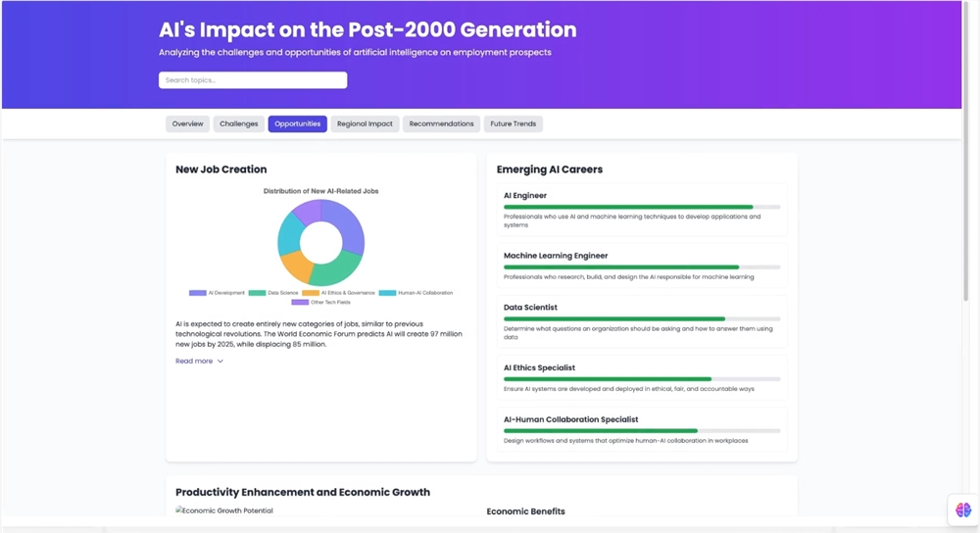Screen dimensions: 980x533
Task: Go to Regional Impact tab
Action: tap(365, 124)
